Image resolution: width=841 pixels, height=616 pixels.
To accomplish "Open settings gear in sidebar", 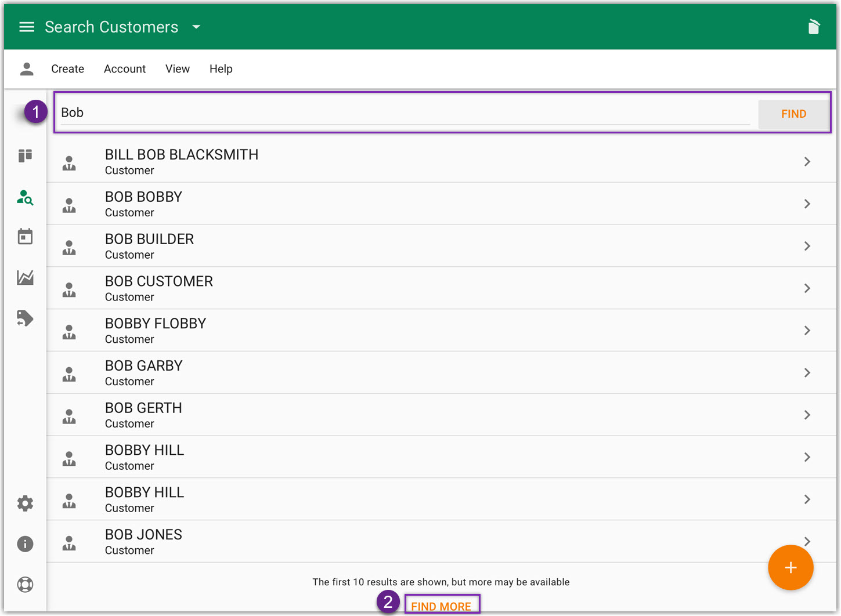I will click(x=25, y=503).
